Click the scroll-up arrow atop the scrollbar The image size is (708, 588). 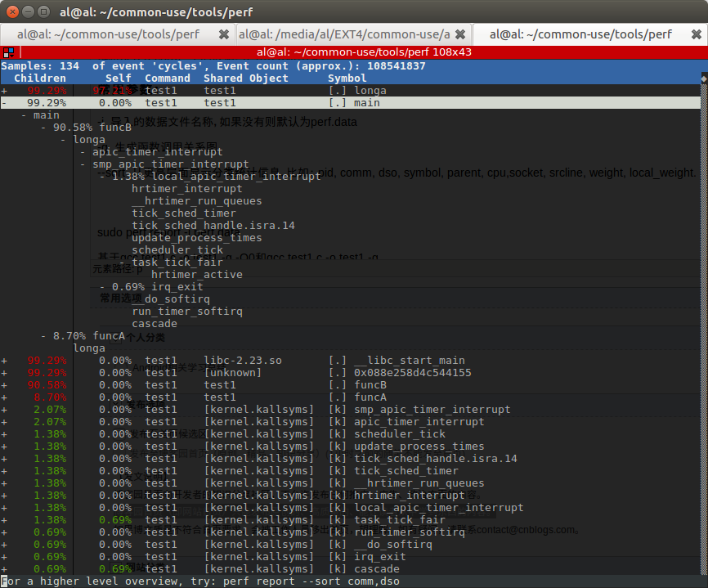click(701, 79)
